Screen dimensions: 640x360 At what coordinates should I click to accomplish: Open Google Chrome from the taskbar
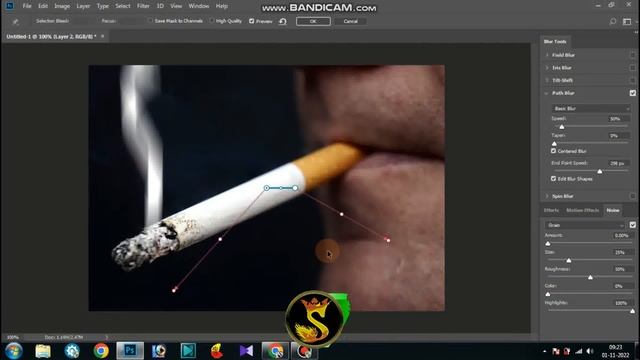101,351
